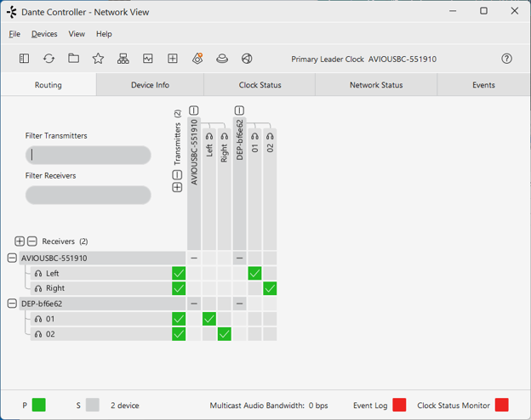Click the green Primary network status indicator
The width and height of the screenshot is (531, 420).
coord(38,405)
